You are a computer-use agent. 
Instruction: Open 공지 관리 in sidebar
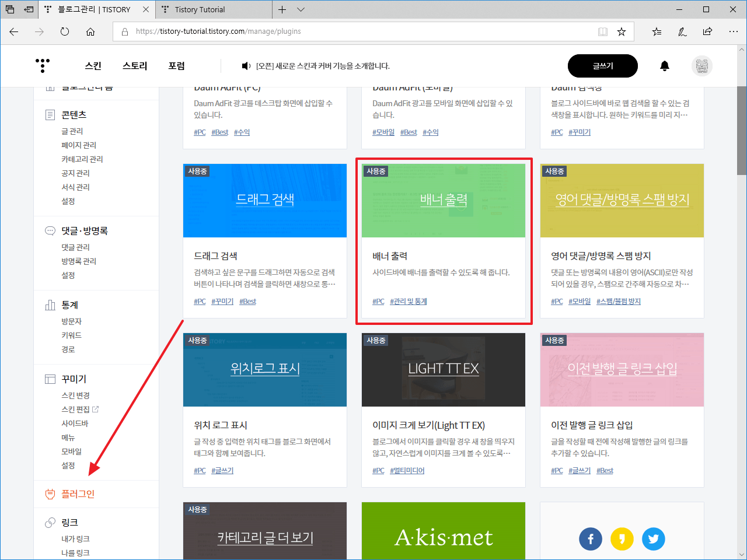[76, 173]
